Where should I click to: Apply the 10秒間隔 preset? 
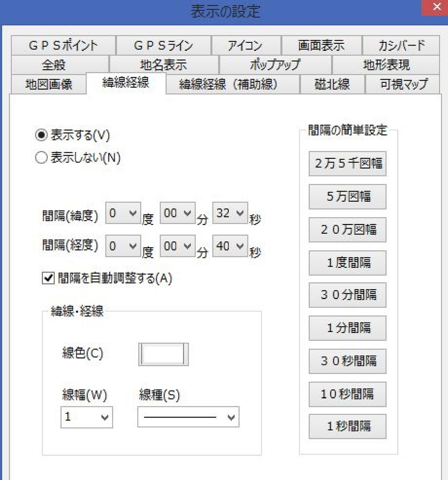(348, 394)
